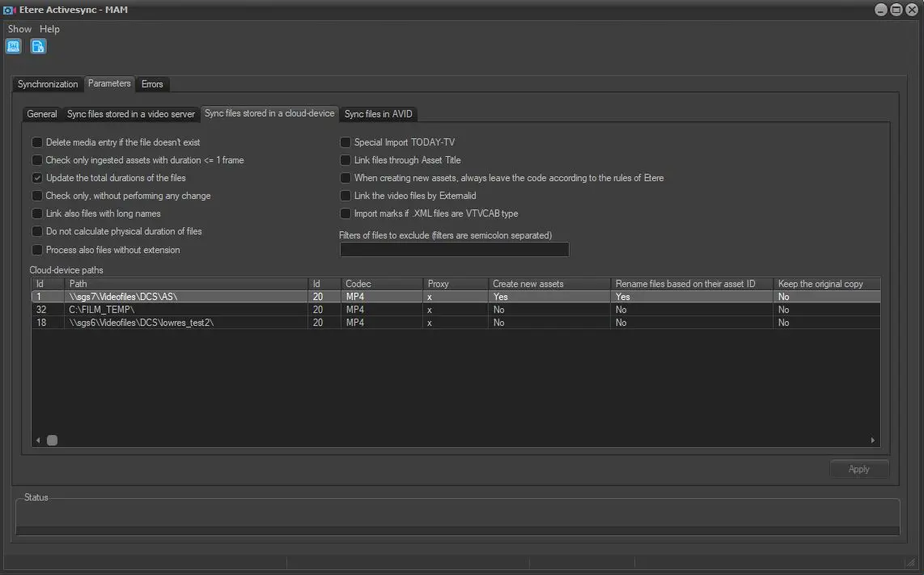This screenshot has width=924, height=575.
Task: Click the Etere Activesync title bar icon
Action: tap(9, 10)
